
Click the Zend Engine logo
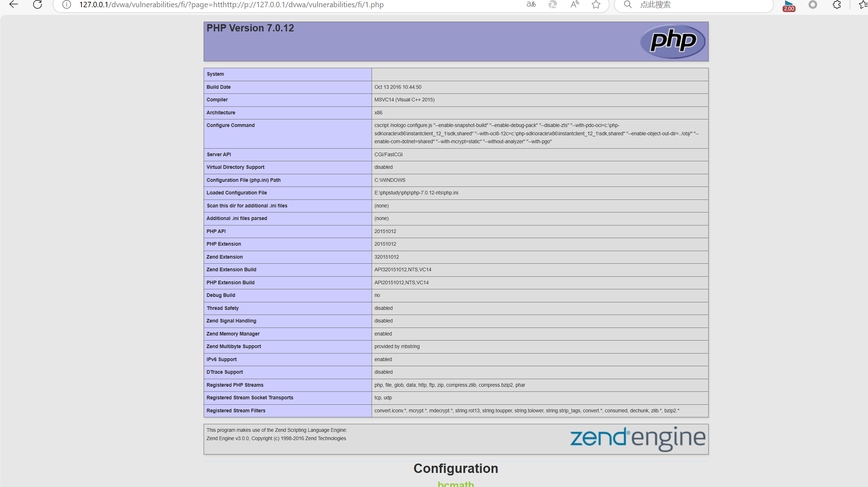[637, 438]
